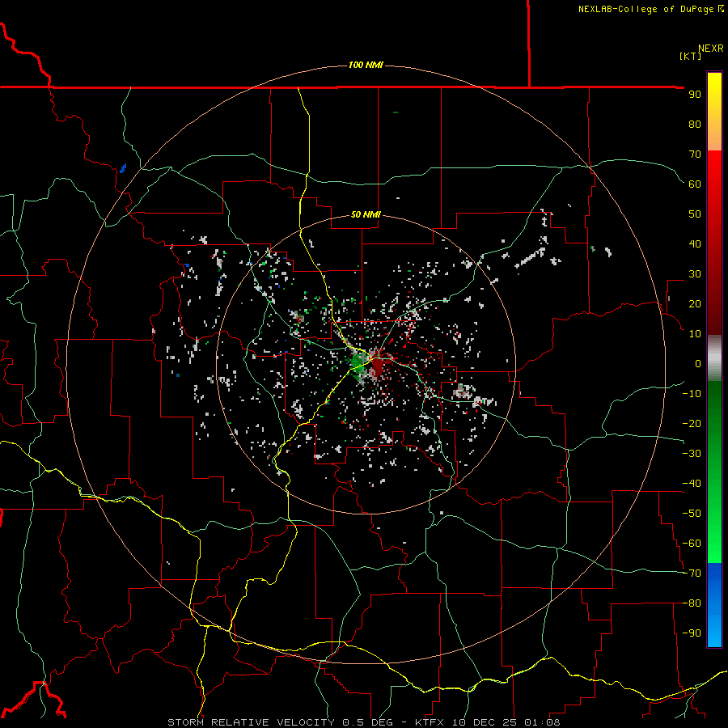The image size is (728, 728).
Task: Pick the blue bottom segment of color bar
Action: click(x=714, y=605)
